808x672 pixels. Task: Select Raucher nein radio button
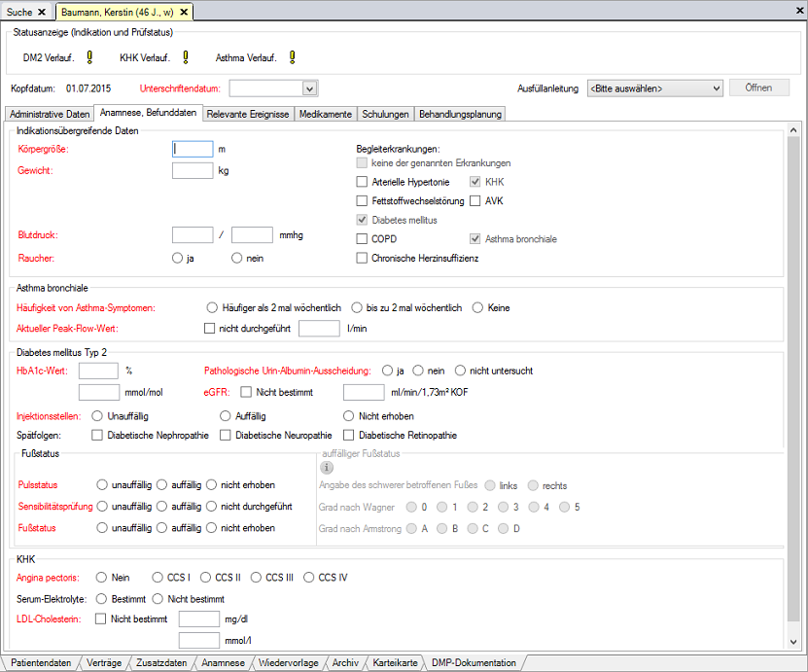[236, 258]
